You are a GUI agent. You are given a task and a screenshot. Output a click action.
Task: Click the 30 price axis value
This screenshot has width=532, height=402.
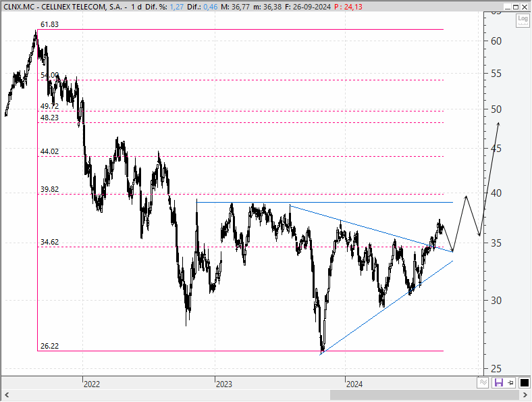[x=496, y=301]
